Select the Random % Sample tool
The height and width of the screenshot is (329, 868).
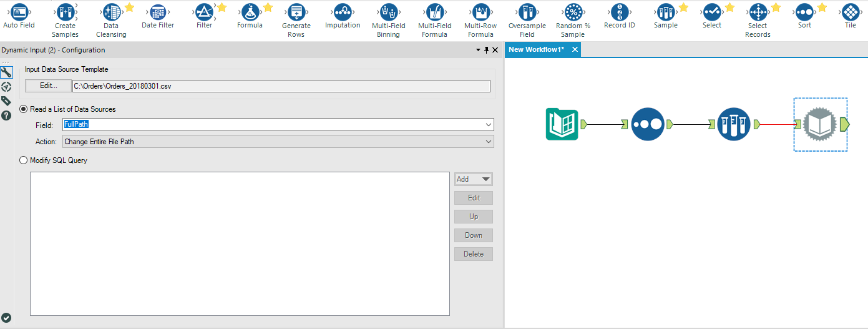click(573, 20)
